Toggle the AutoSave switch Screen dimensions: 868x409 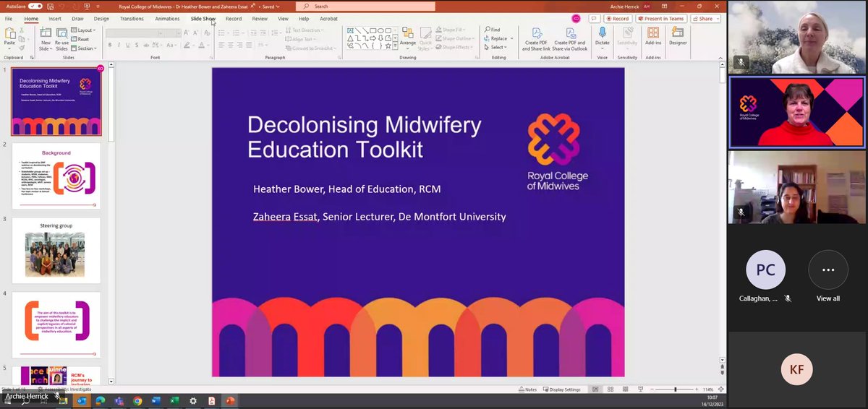tap(35, 7)
